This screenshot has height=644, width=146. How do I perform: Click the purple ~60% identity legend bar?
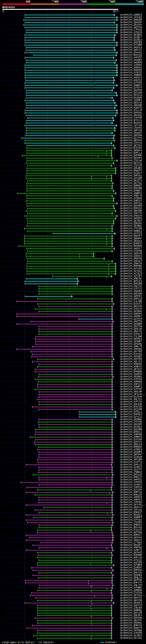[73, 4]
